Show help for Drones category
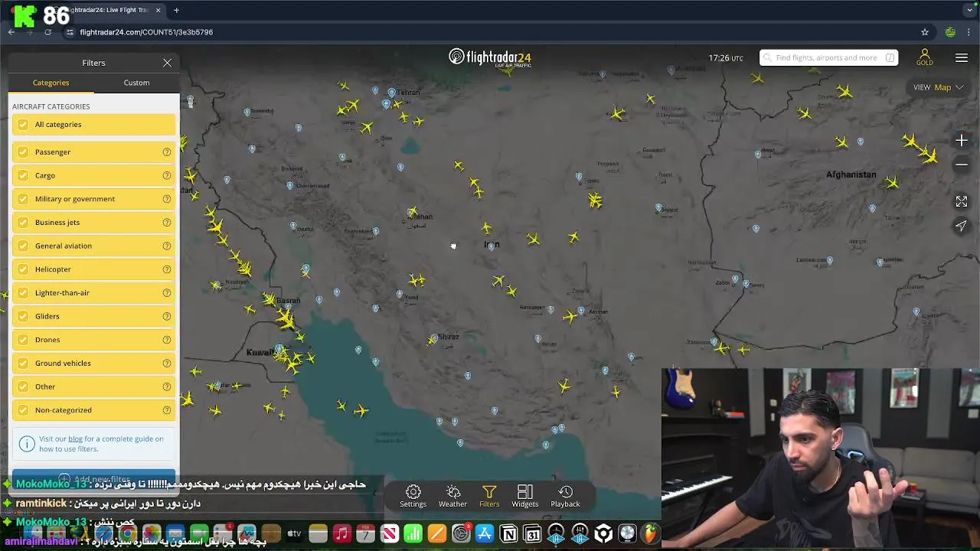The image size is (980, 551). click(x=166, y=340)
